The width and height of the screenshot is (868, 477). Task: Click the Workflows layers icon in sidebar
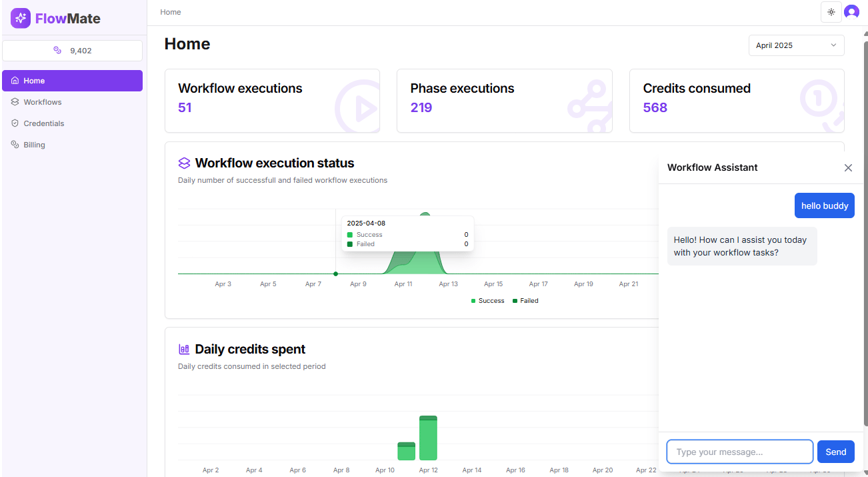point(15,102)
